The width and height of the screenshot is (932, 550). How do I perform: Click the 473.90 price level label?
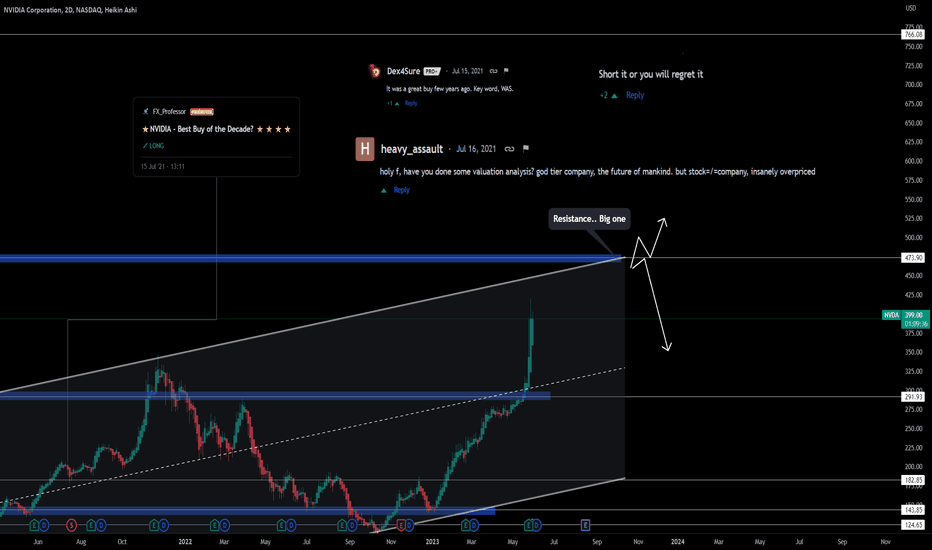pos(913,258)
